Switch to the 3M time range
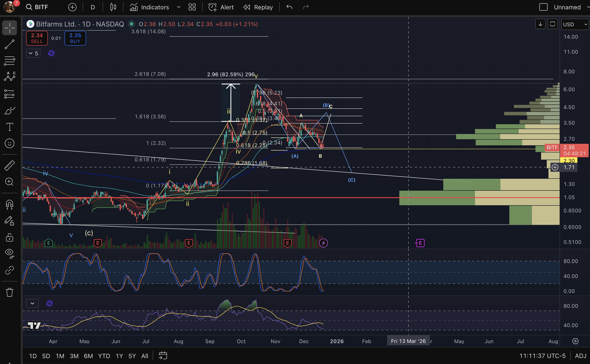Viewport: 590px width, 364px height. coord(74,356)
